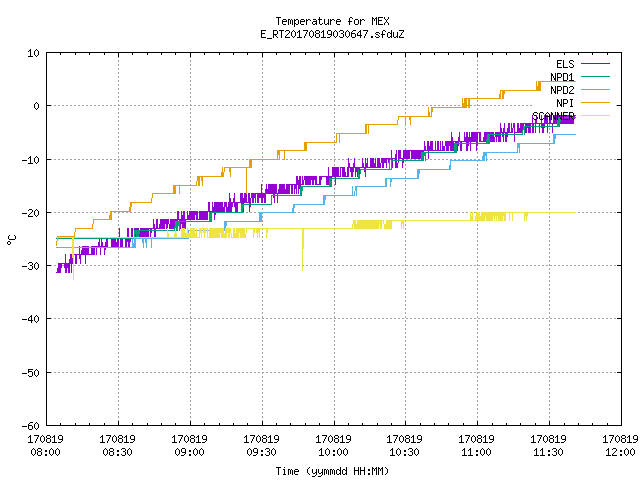The height and width of the screenshot is (480, 640).
Task: Click the y-axis label -60
Action: [x=31, y=426]
